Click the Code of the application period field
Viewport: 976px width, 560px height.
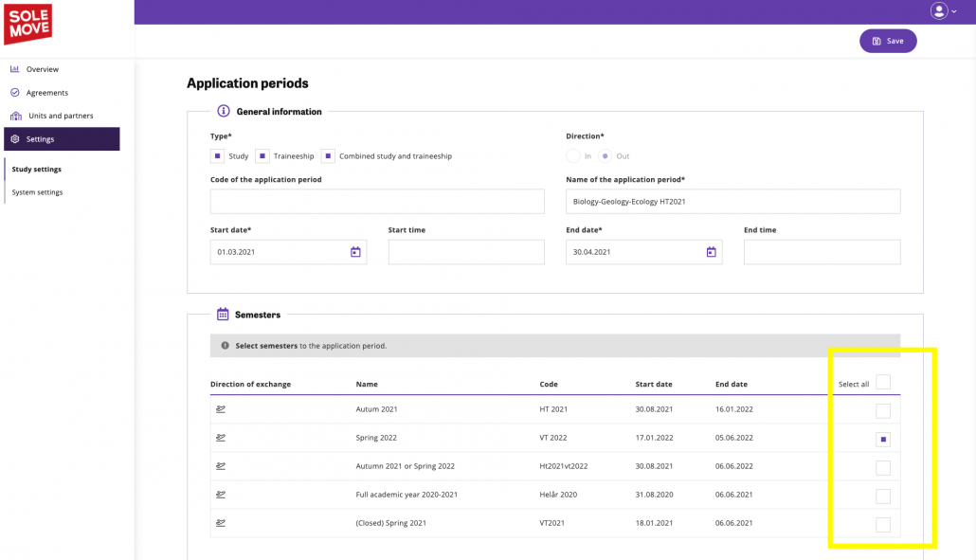tap(377, 202)
